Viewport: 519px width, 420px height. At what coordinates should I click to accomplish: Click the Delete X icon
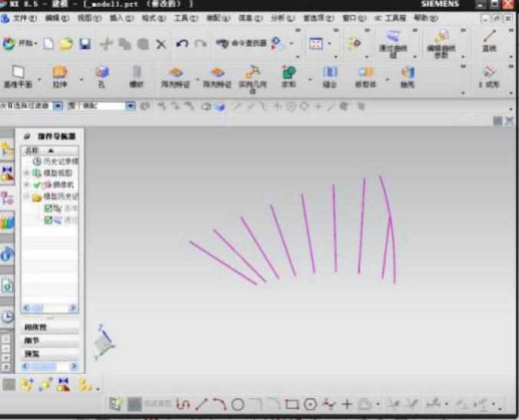(x=161, y=44)
